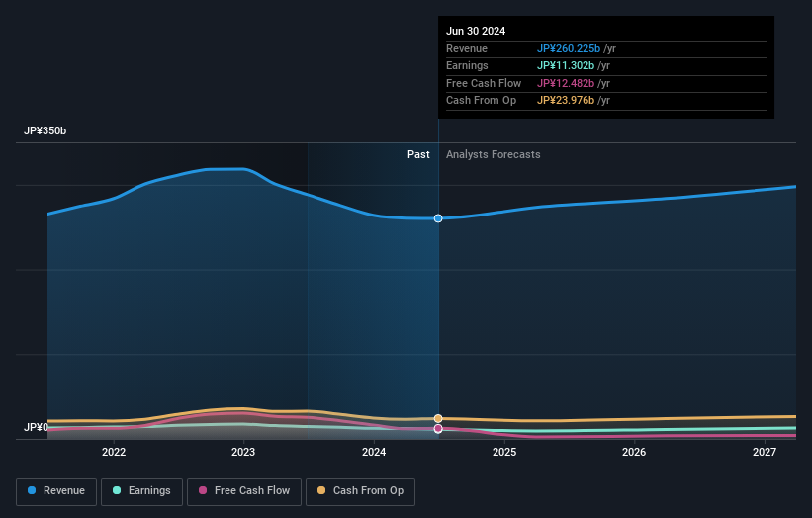Click the Past section label
This screenshot has height=518, width=812.
(x=418, y=154)
